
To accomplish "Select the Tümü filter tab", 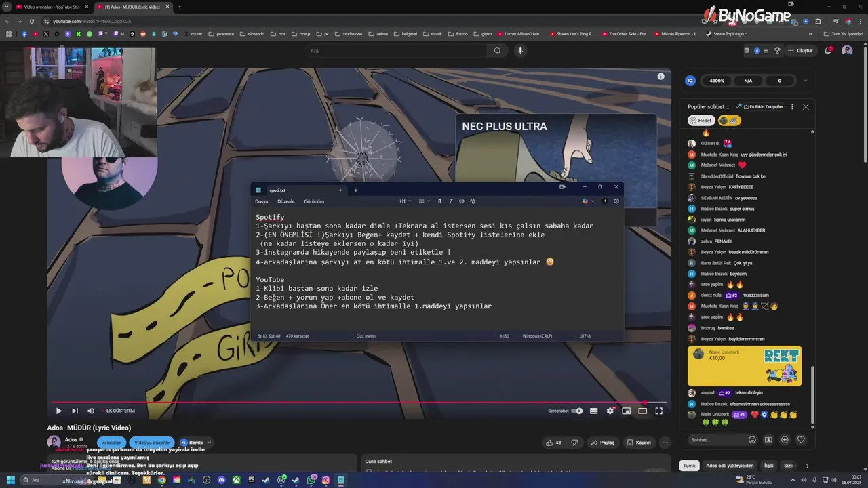I will coord(689,466).
